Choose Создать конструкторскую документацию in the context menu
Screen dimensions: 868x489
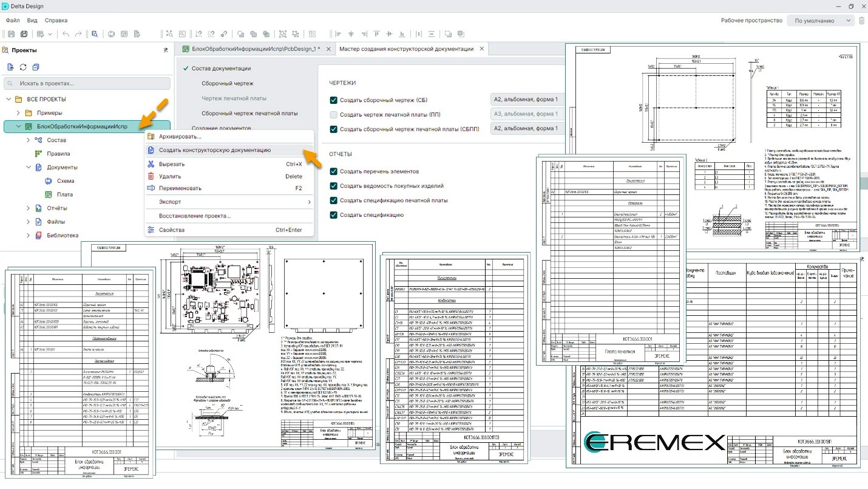coord(229,150)
